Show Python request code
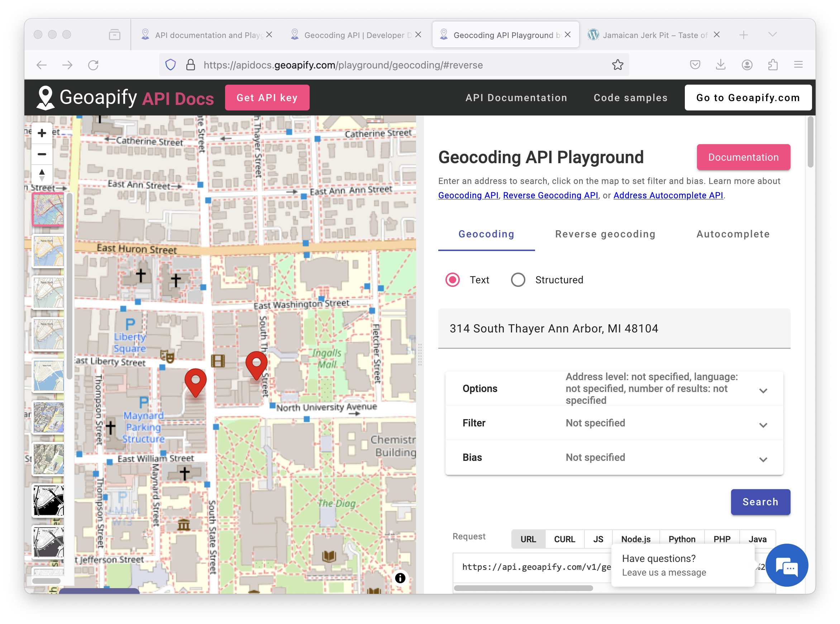This screenshot has width=840, height=624. [682, 539]
